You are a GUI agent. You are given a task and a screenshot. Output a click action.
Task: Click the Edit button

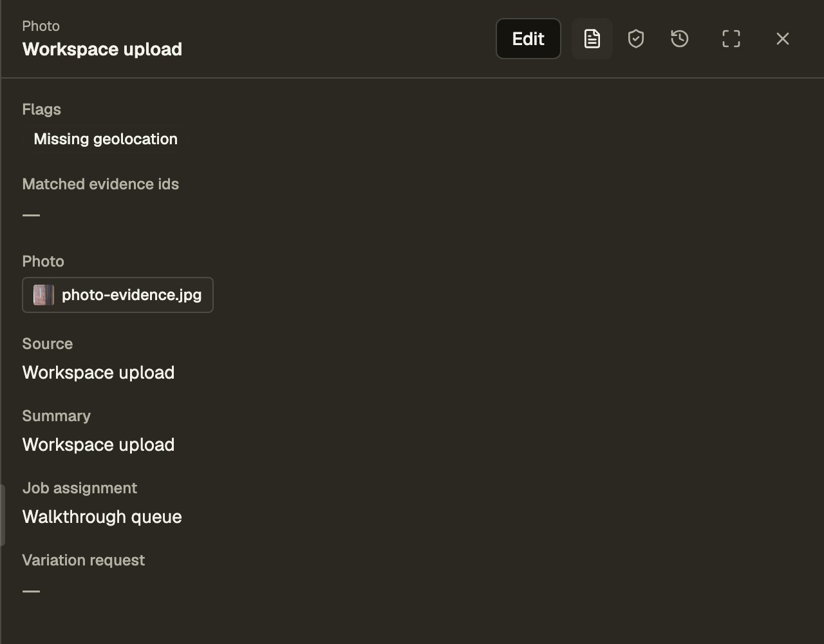[x=528, y=39]
